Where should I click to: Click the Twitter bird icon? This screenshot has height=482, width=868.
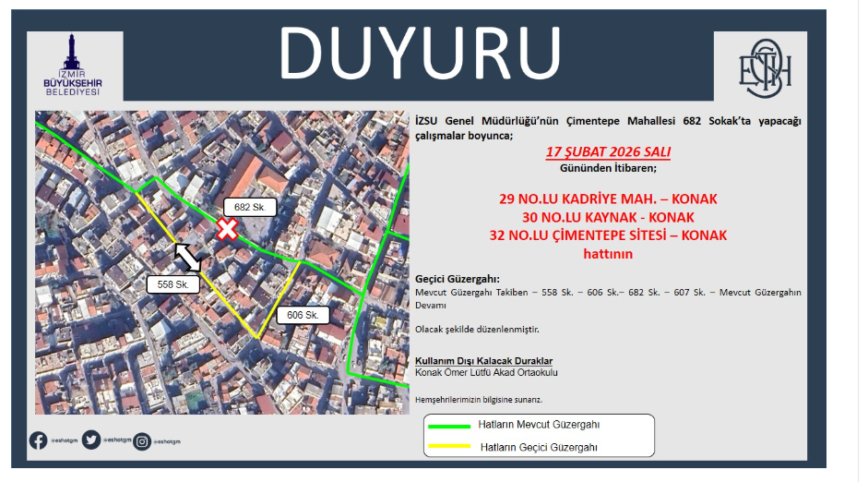click(x=90, y=441)
